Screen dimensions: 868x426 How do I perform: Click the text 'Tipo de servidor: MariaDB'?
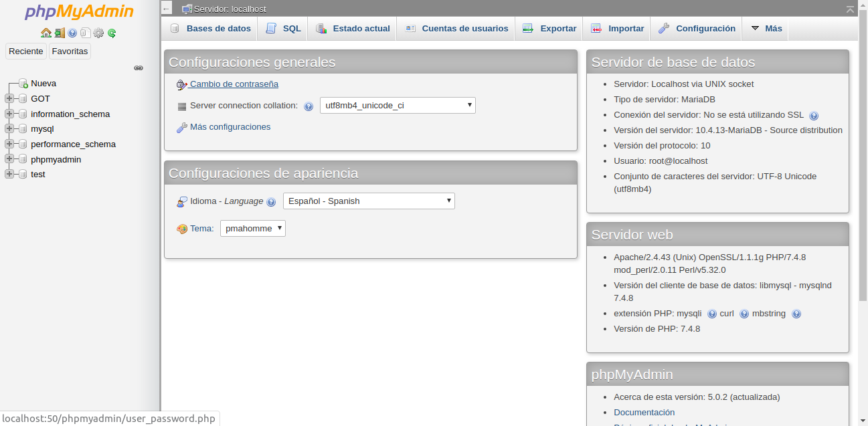[x=665, y=99]
